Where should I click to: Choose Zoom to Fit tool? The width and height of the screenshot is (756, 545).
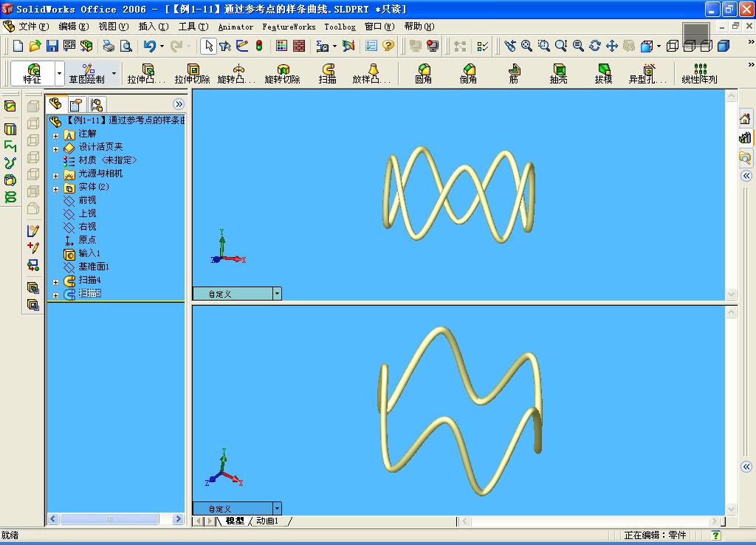click(x=527, y=46)
